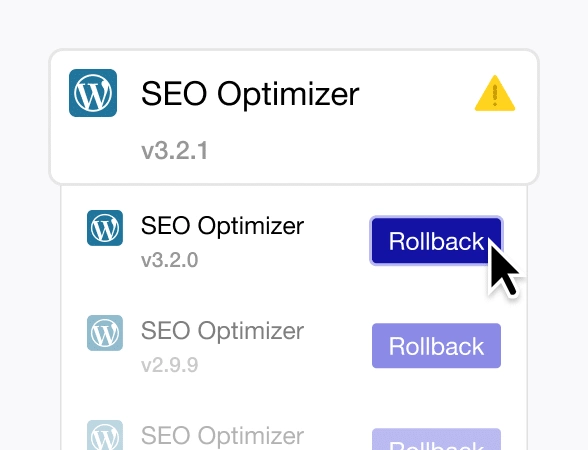Viewport: 588px width, 450px height.
Task: Click the v3.2.1 current version label
Action: coord(174,151)
